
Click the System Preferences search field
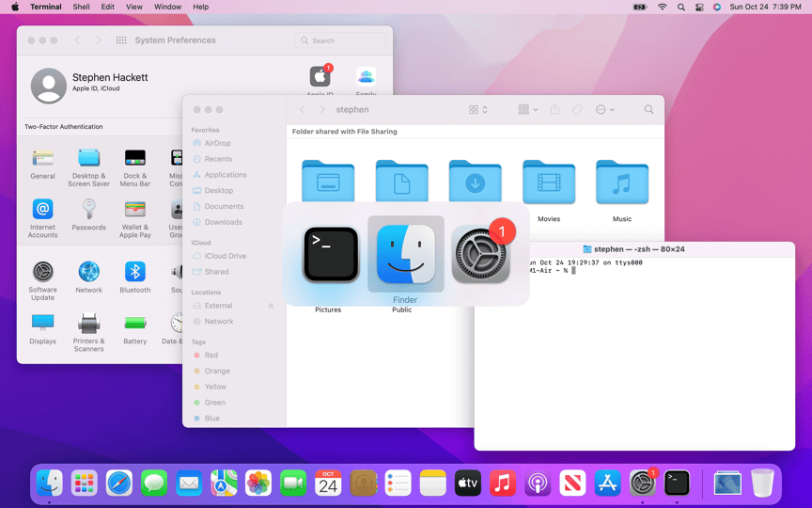click(341, 40)
